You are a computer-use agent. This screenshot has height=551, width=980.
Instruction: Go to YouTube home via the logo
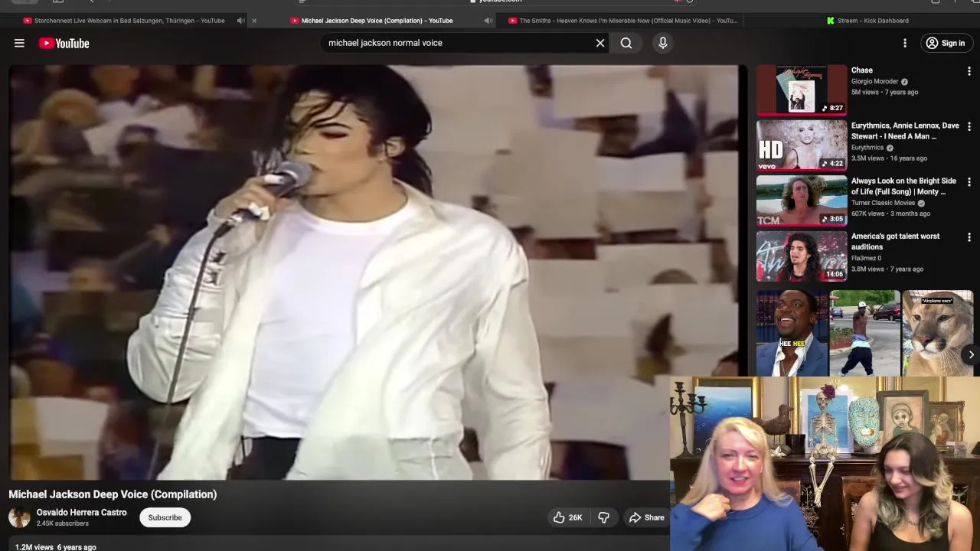click(x=64, y=44)
